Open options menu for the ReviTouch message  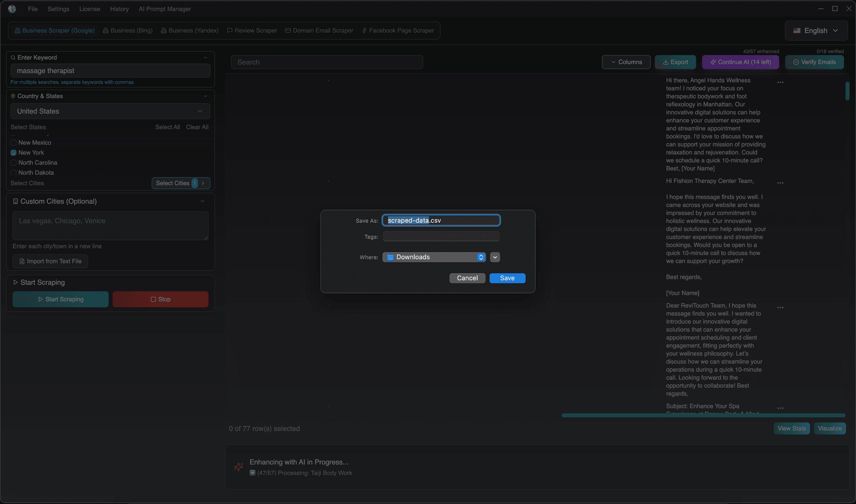[x=780, y=307]
